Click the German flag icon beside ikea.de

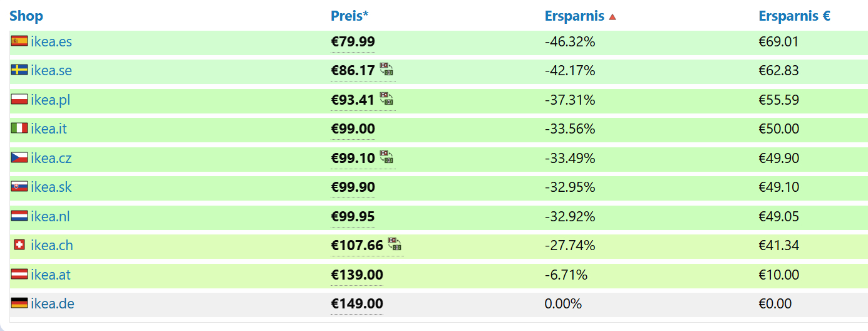(x=19, y=303)
